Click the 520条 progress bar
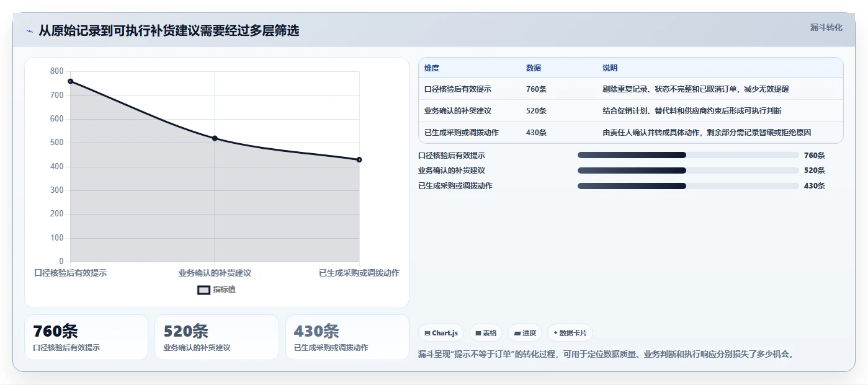Screen dimensions: 868x385 tap(688, 170)
